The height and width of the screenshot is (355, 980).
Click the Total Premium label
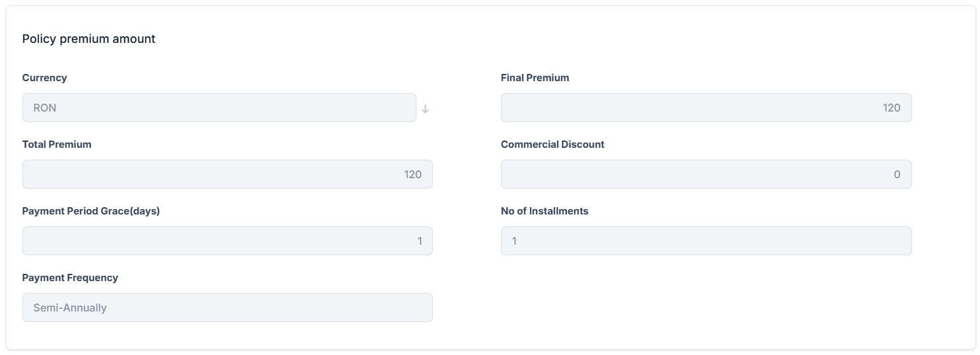pos(57,145)
